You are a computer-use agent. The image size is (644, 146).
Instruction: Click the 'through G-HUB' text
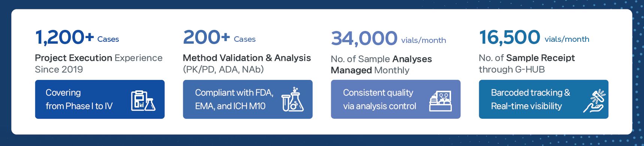coord(512,69)
